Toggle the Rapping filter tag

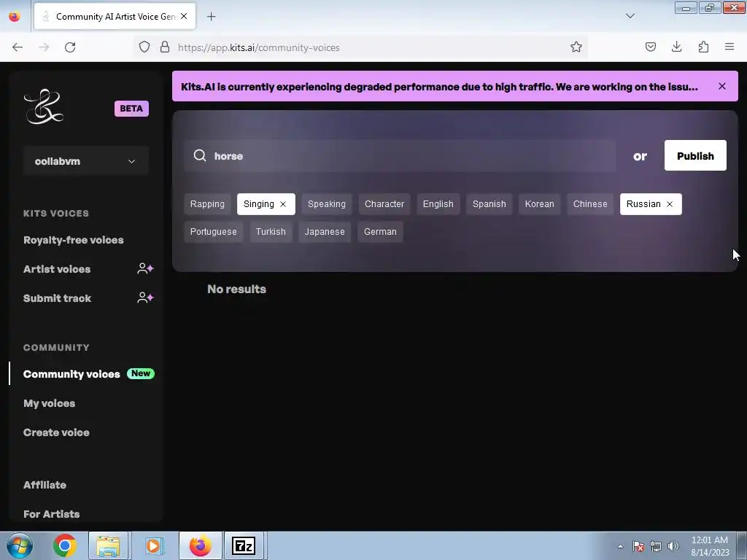click(x=207, y=204)
